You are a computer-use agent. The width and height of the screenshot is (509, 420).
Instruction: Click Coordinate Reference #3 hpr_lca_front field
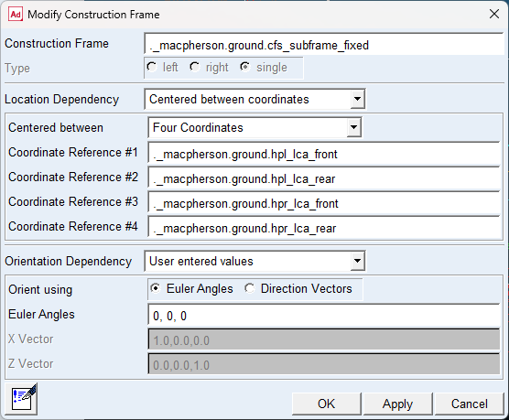(324, 203)
